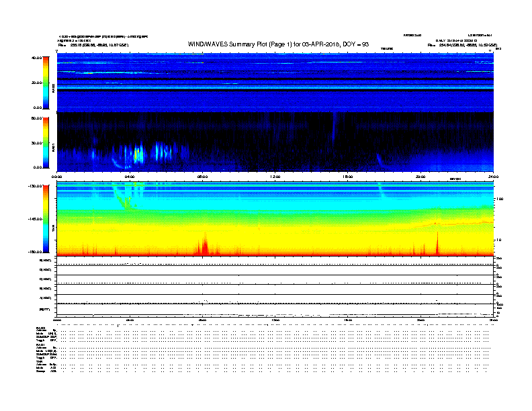Click the red burst near 08:00 in TNR

coord(205,245)
